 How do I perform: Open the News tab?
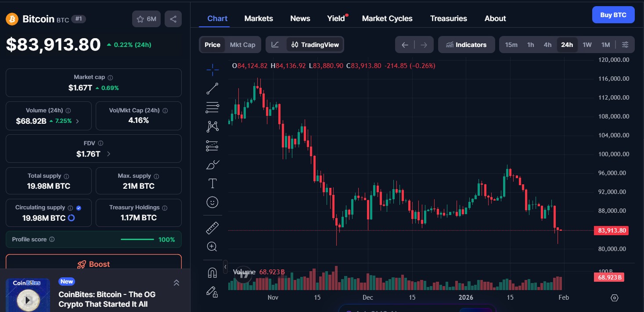(x=300, y=18)
